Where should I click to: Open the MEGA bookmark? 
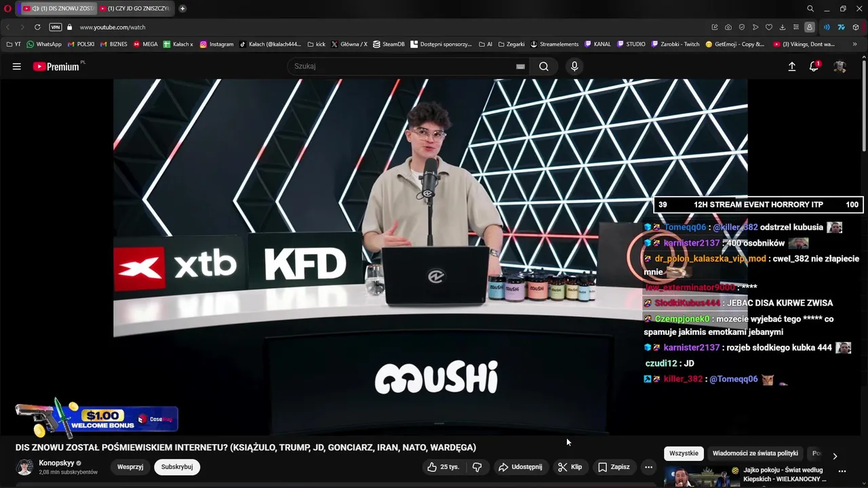pyautogui.click(x=146, y=44)
